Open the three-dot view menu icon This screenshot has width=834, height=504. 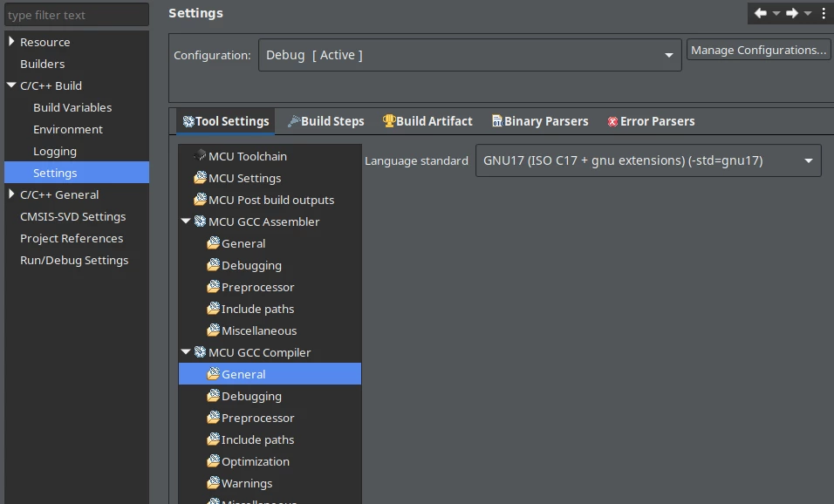[824, 13]
